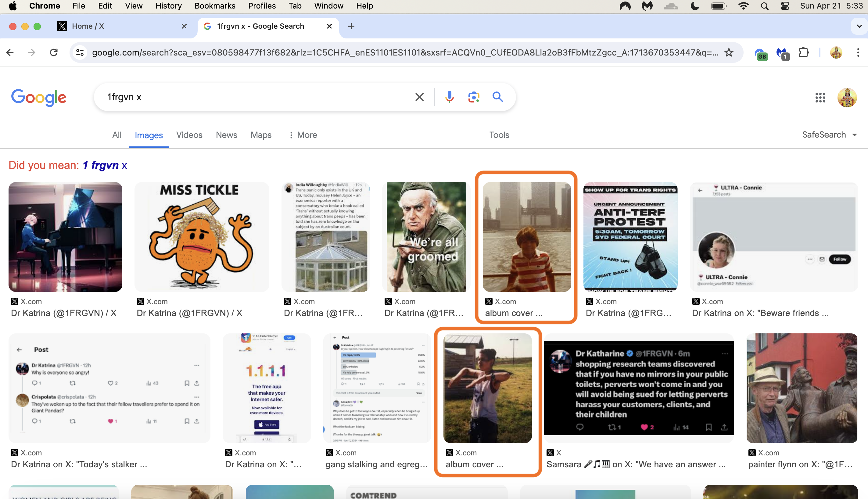This screenshot has width=868, height=499.
Task: Search by image with Google Lens
Action: [x=474, y=97]
